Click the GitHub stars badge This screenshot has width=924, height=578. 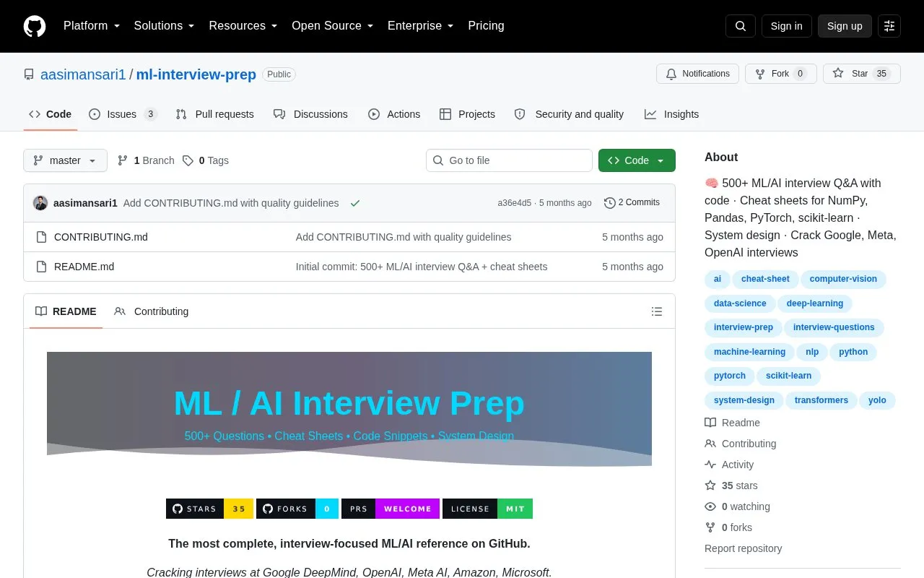[x=209, y=509]
